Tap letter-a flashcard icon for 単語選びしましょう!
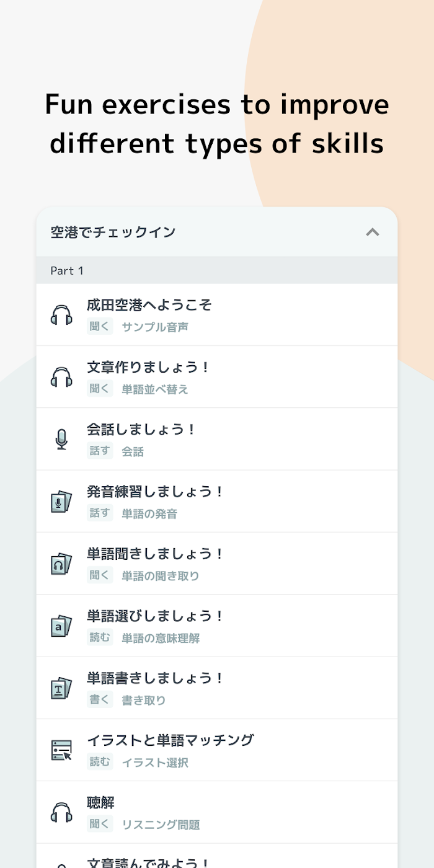Screen dimensions: 434x868 tap(61, 625)
